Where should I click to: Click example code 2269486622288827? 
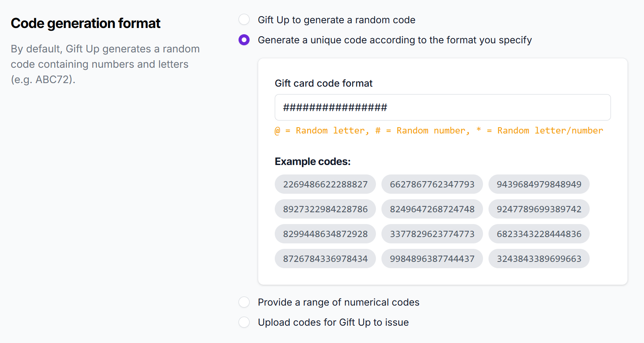coord(325,184)
